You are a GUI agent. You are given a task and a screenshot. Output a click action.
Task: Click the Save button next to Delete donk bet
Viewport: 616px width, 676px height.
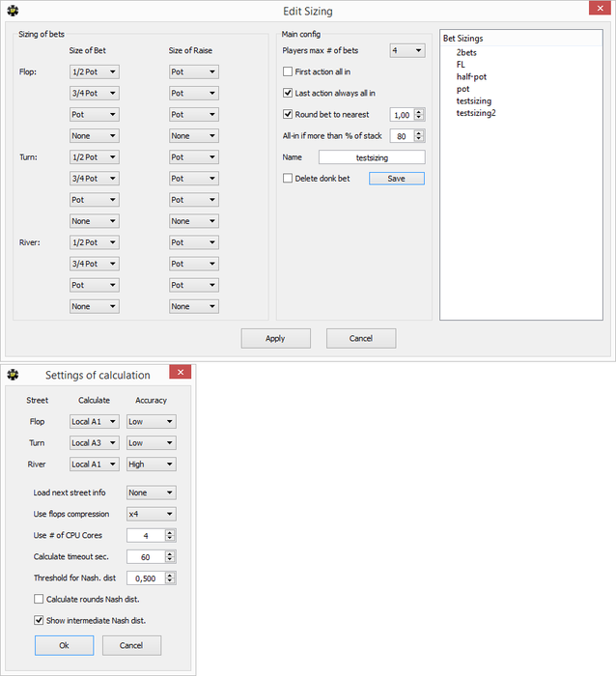tap(397, 179)
